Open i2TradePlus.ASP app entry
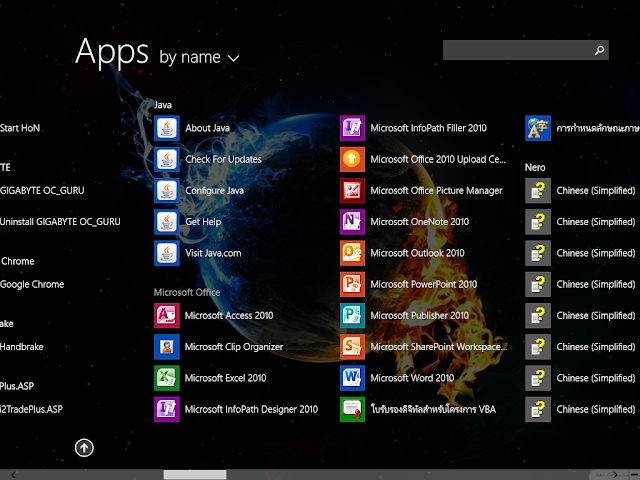This screenshot has width=640, height=480. pyautogui.click(x=31, y=409)
